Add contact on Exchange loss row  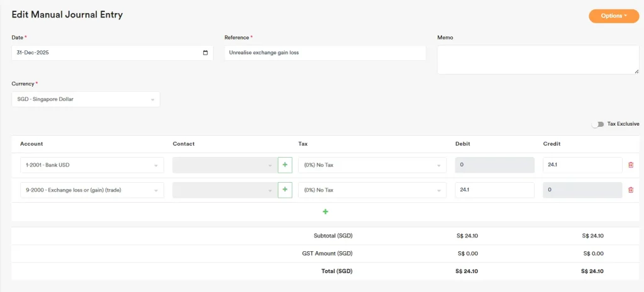[x=285, y=190]
